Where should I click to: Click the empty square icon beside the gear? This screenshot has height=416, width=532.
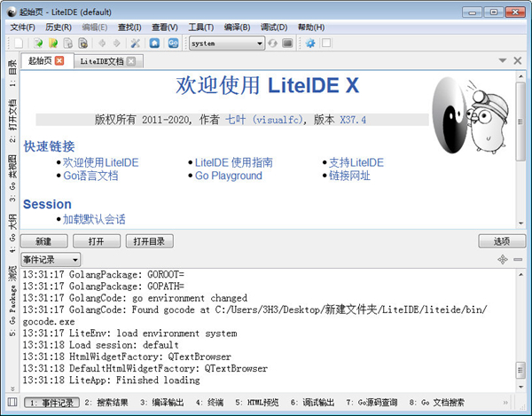pos(326,43)
